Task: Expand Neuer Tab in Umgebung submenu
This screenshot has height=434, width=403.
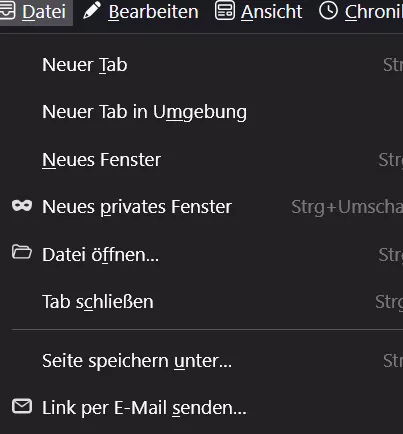Action: click(203, 112)
